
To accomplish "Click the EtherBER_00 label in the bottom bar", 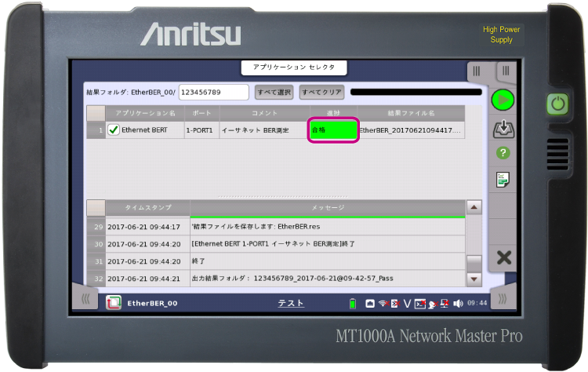I will point(152,303).
